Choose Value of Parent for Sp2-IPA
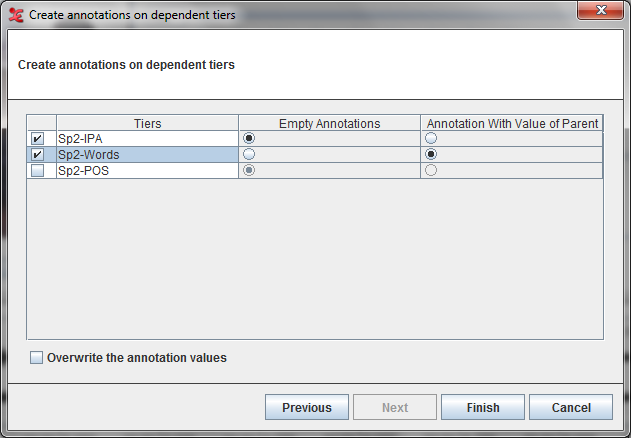 tap(431, 139)
